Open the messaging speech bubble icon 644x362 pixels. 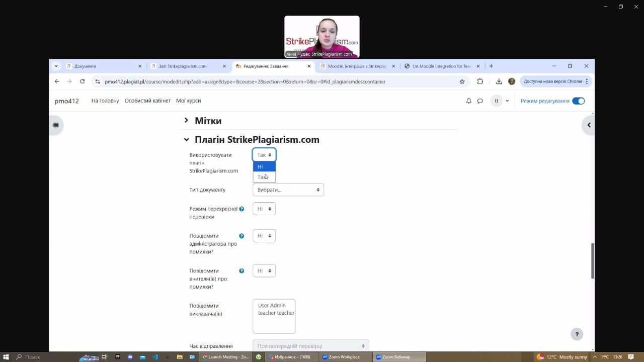click(480, 101)
